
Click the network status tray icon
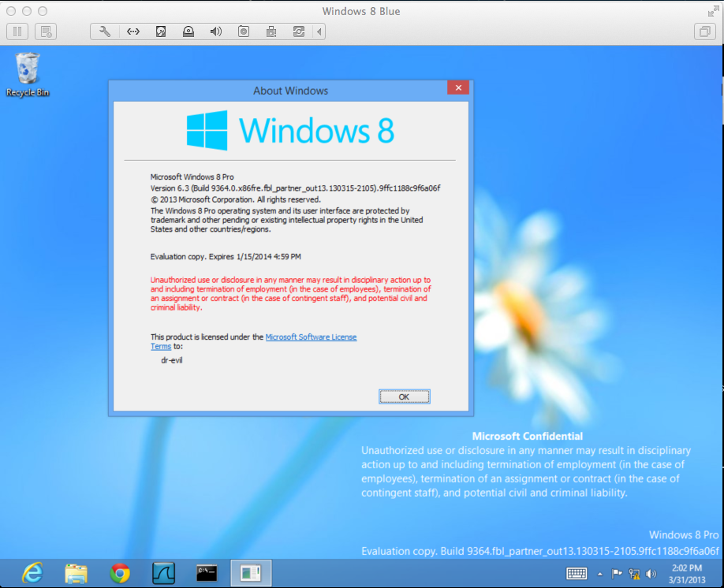click(634, 574)
